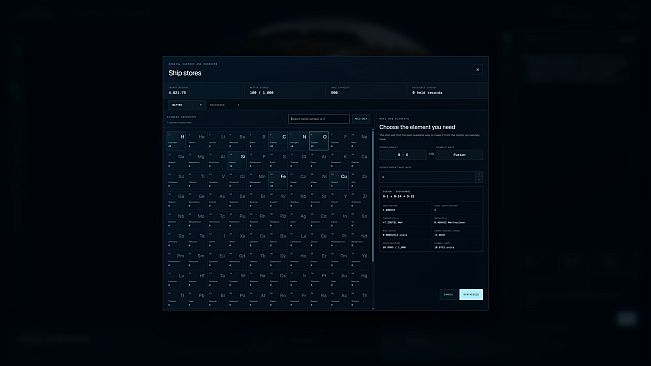The width and height of the screenshot is (651, 366).
Task: Choose the Silicon (Si) element tile
Action: click(x=237, y=161)
